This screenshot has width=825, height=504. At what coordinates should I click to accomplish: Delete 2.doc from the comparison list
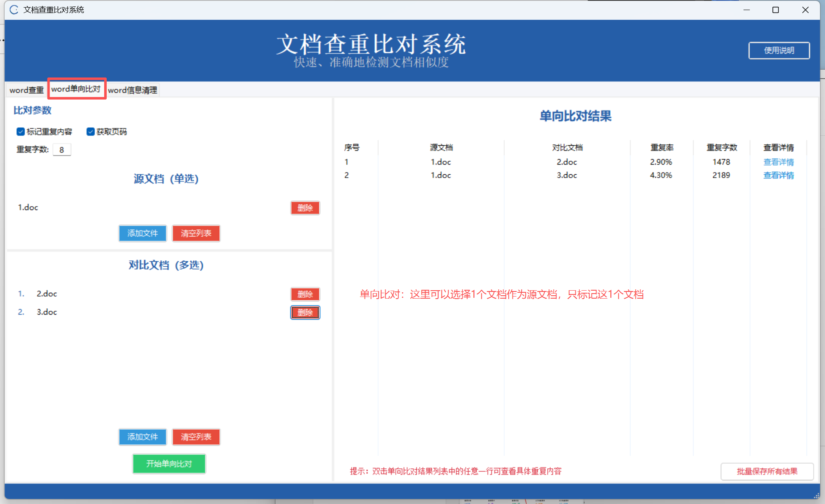(x=305, y=294)
